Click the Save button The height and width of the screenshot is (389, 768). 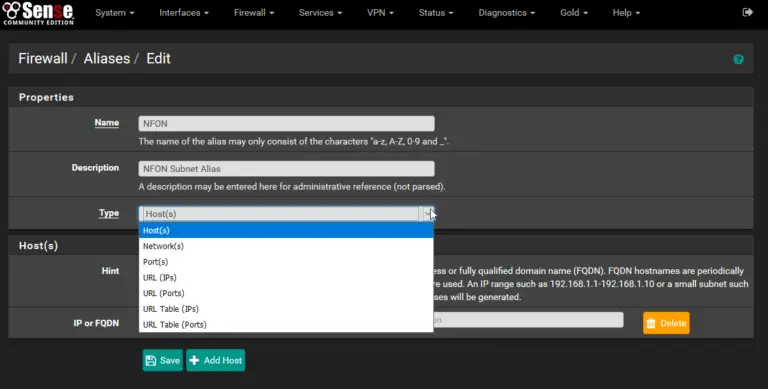coord(163,361)
